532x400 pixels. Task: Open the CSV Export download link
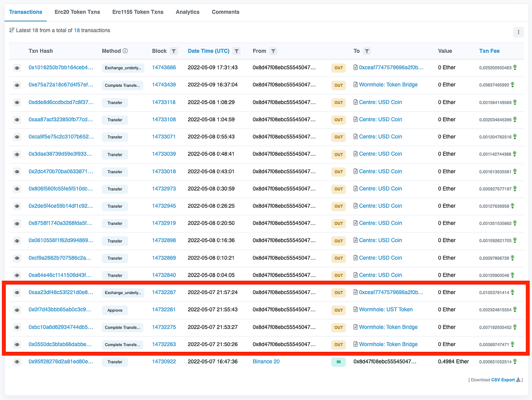click(x=503, y=380)
